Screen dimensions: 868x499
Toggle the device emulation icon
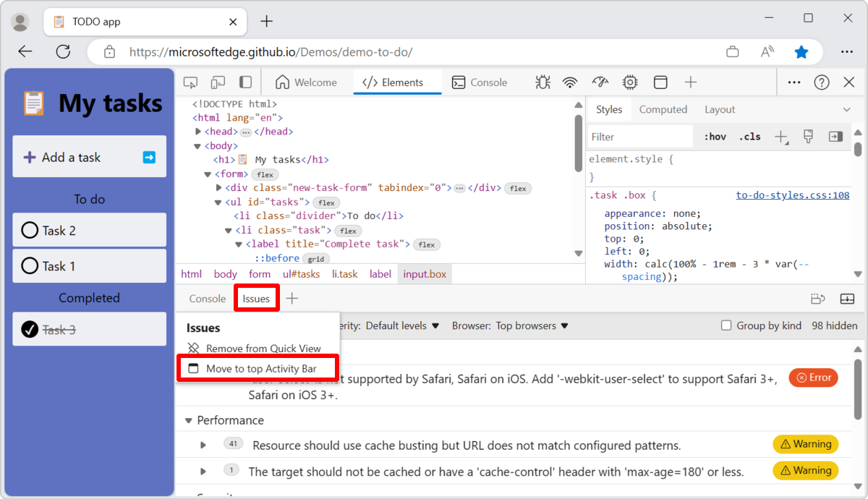[x=218, y=82]
